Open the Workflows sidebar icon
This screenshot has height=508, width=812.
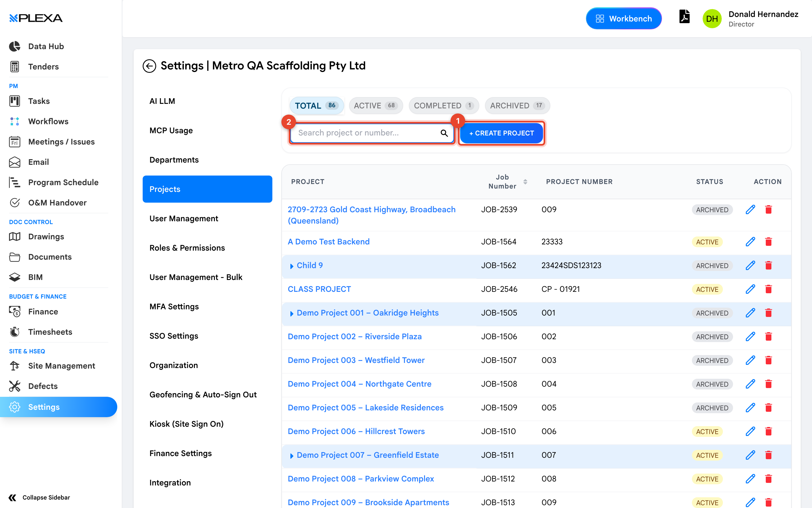15,121
